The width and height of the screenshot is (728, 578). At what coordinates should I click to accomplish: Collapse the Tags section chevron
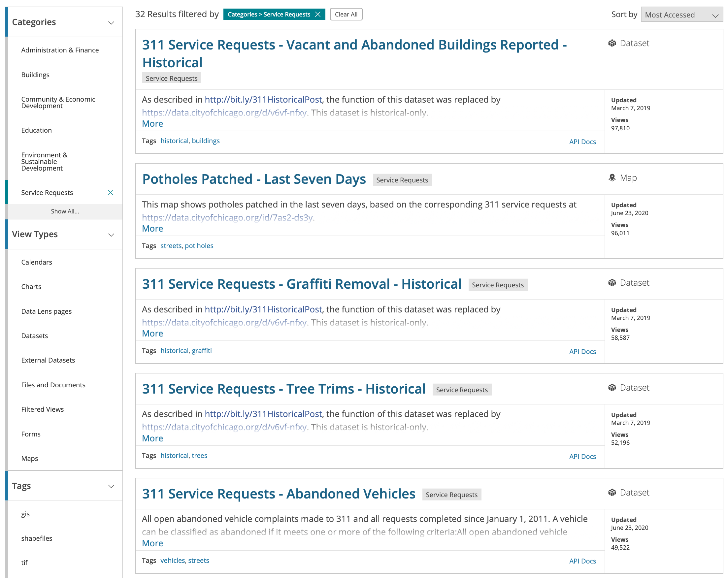(x=111, y=486)
